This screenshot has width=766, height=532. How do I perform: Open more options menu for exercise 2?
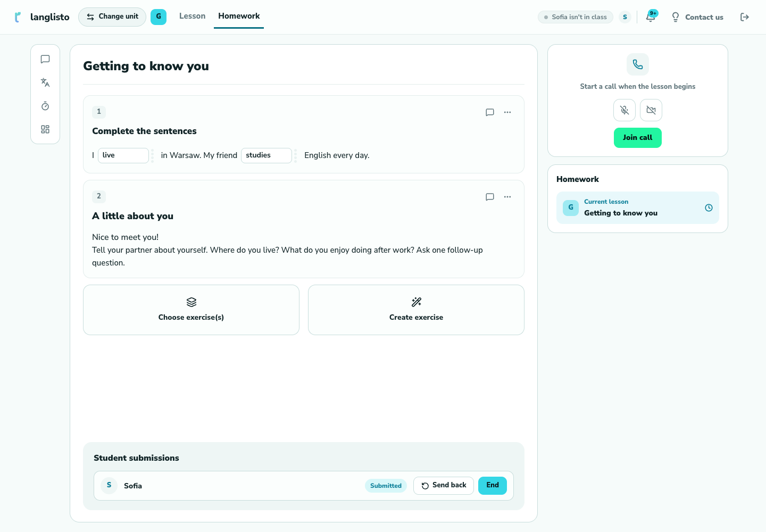click(x=507, y=197)
